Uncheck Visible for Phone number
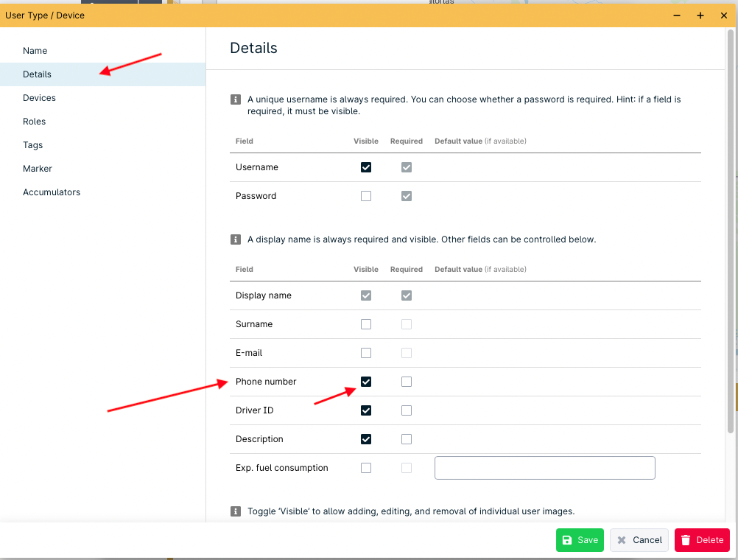The image size is (738, 560). [366, 382]
